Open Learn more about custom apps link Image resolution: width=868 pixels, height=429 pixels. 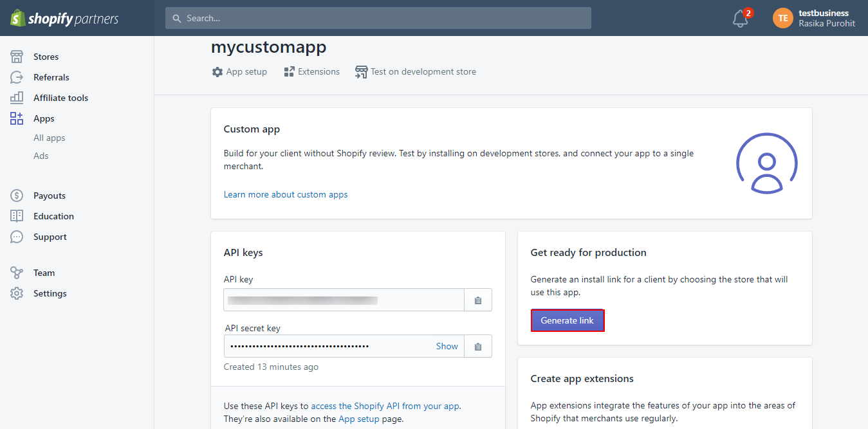pyautogui.click(x=286, y=194)
